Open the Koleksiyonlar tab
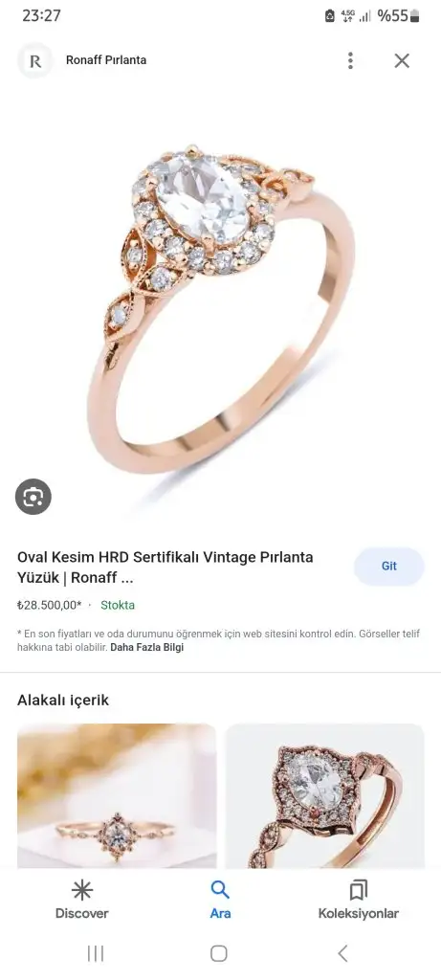441x980 pixels. tap(359, 900)
